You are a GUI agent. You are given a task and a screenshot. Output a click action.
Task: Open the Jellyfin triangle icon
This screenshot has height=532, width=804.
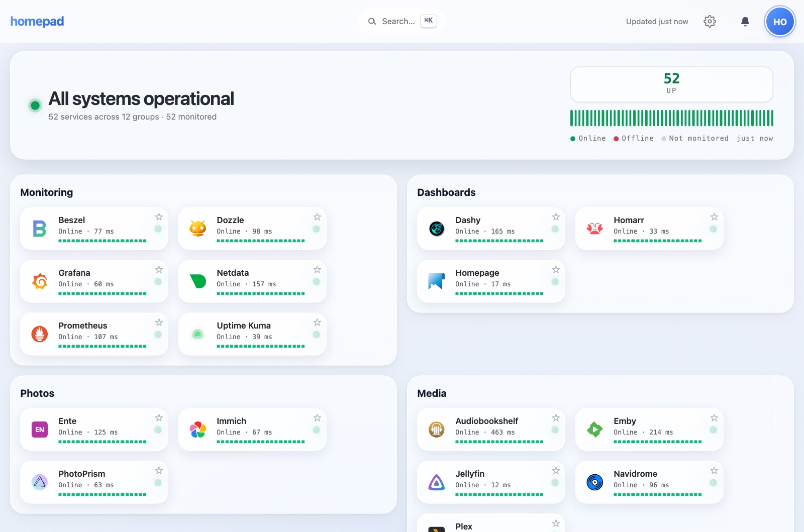(437, 482)
